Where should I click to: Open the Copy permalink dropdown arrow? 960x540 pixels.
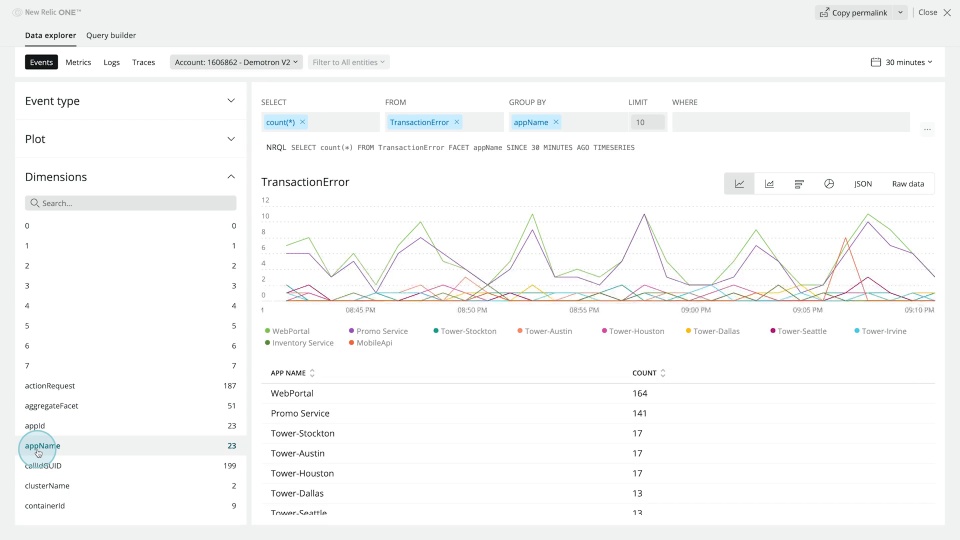point(900,12)
